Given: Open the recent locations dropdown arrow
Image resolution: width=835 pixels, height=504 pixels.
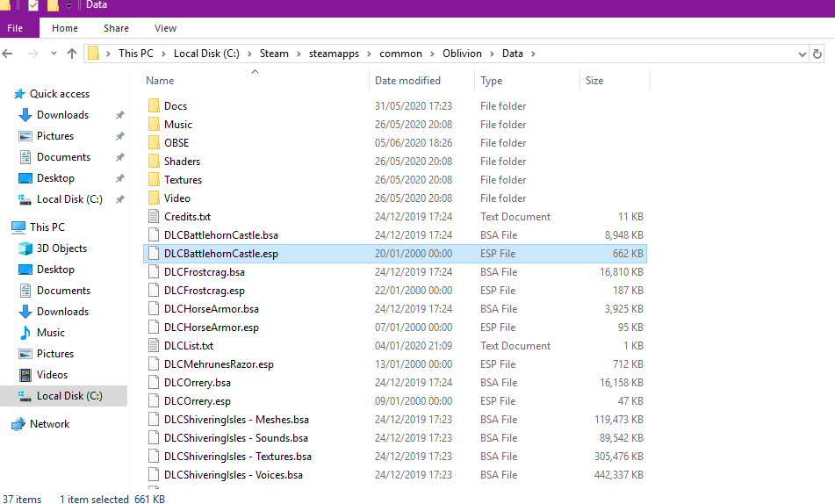Looking at the screenshot, I should [x=54, y=54].
